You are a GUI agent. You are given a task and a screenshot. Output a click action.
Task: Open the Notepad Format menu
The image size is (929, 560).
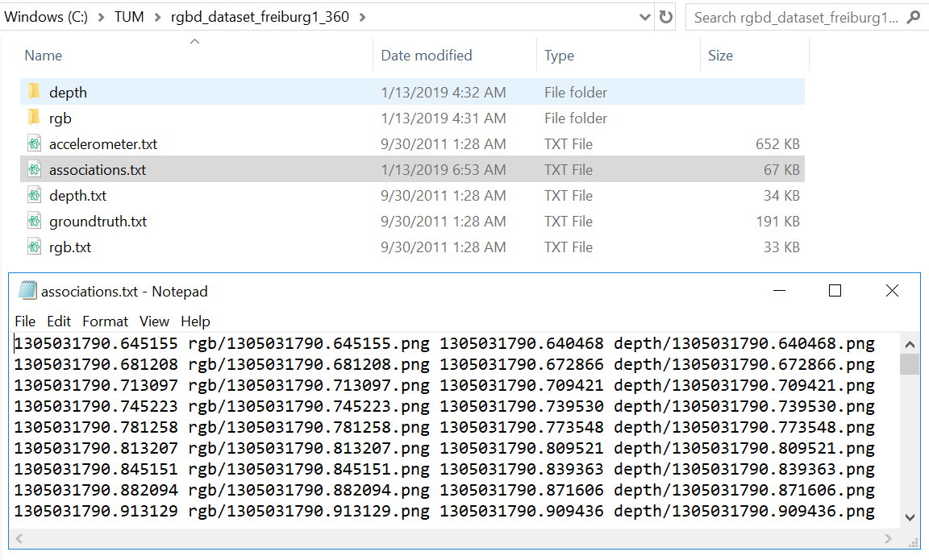105,321
